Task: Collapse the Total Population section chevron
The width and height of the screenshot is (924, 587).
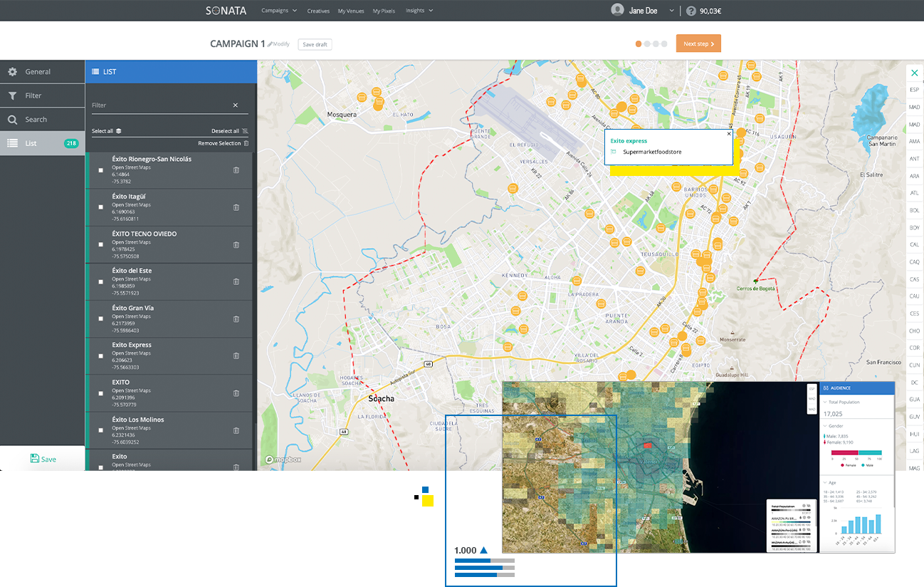Action: tap(825, 402)
